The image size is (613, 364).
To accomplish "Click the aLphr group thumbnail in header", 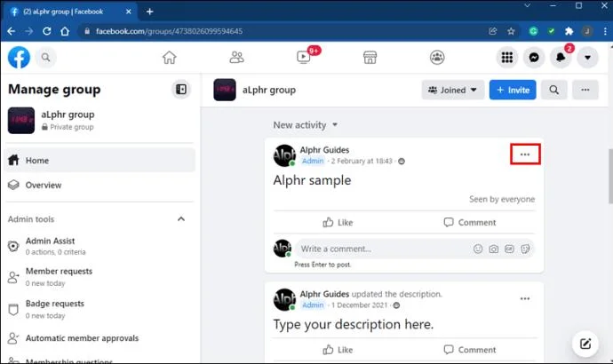I will [225, 90].
